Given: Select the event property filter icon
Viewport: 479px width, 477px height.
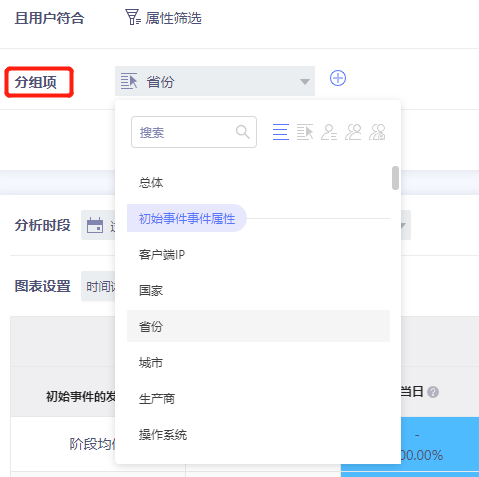Looking at the screenshot, I should point(305,132).
